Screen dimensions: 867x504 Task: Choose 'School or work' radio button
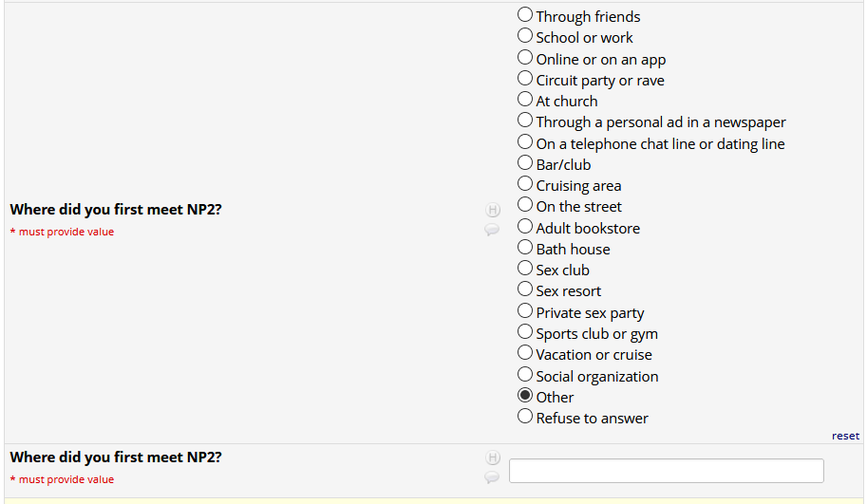click(525, 36)
